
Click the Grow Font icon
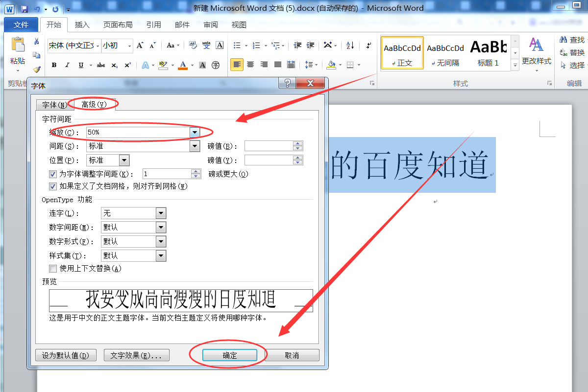pos(140,45)
